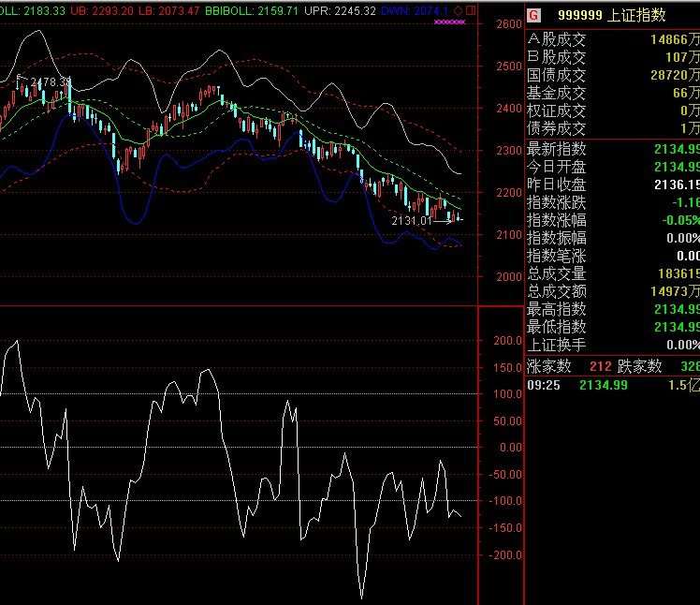
Task: Select the 总成交量 row
Action: click(612, 273)
